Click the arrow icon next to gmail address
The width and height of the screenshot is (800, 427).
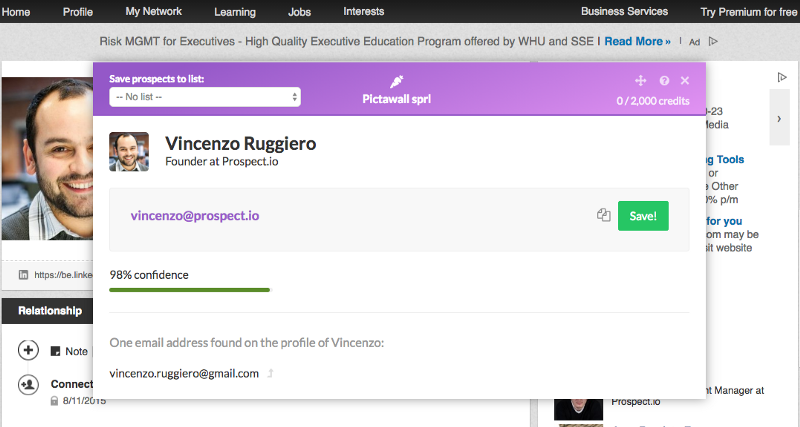coord(270,373)
